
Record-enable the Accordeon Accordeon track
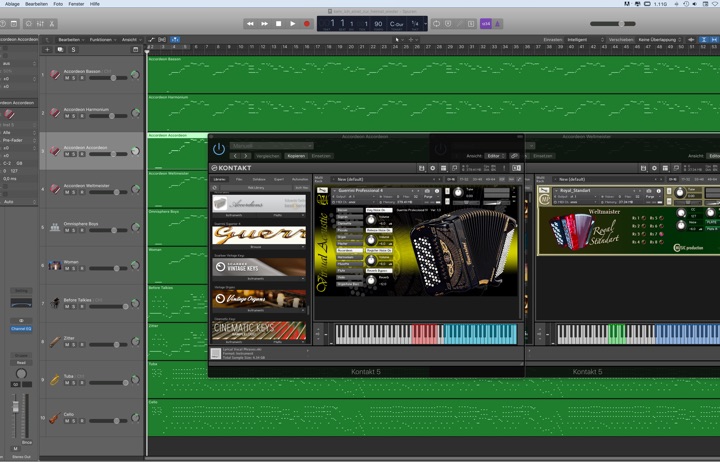click(x=82, y=154)
